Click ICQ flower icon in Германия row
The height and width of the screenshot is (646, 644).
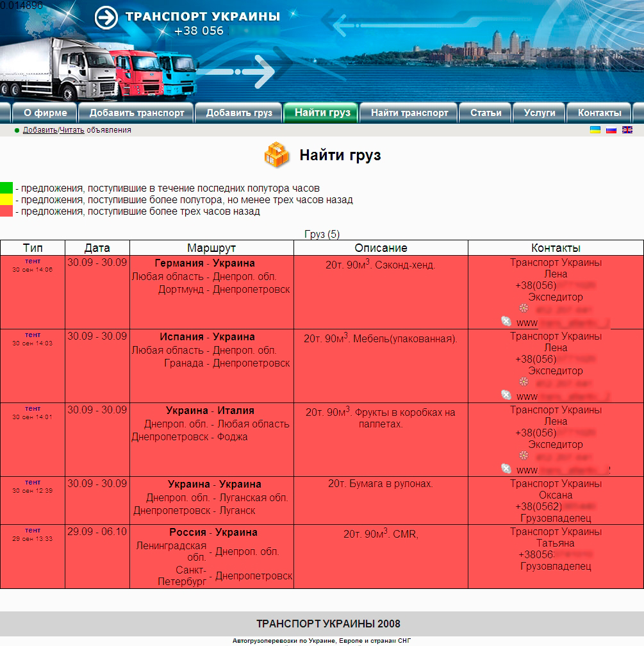524,308
